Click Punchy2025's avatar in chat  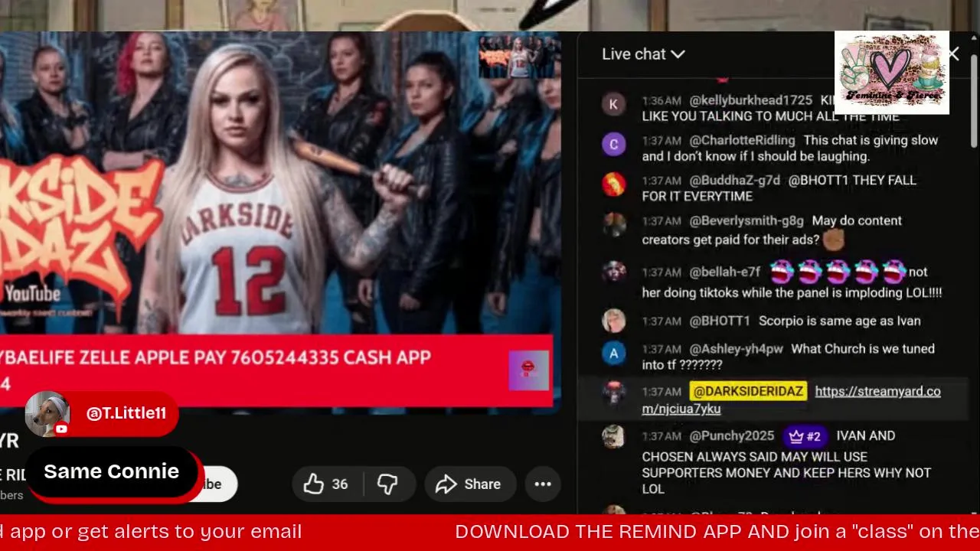613,436
